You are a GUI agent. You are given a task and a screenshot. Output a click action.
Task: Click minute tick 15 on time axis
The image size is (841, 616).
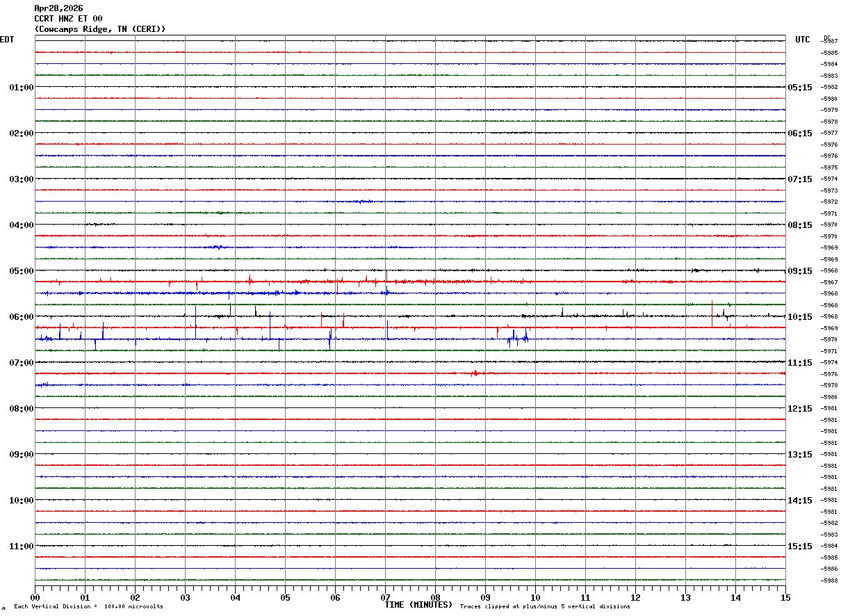click(x=785, y=597)
